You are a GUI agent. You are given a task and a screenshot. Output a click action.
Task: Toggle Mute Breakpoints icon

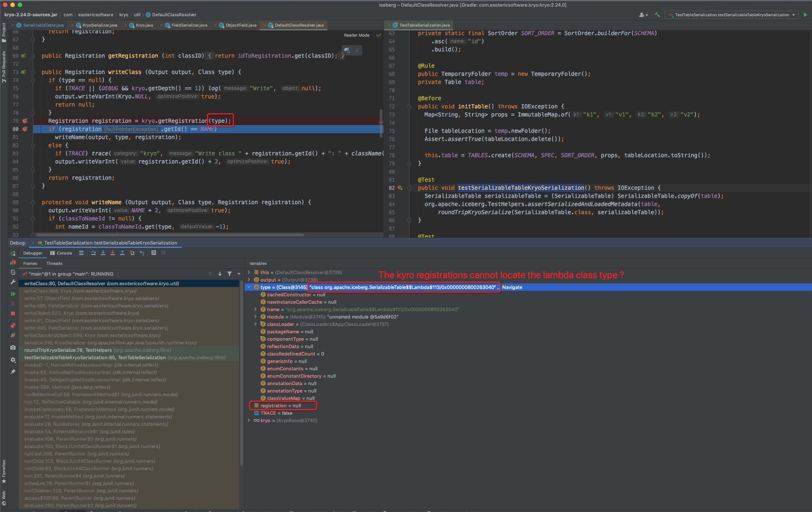point(13,335)
